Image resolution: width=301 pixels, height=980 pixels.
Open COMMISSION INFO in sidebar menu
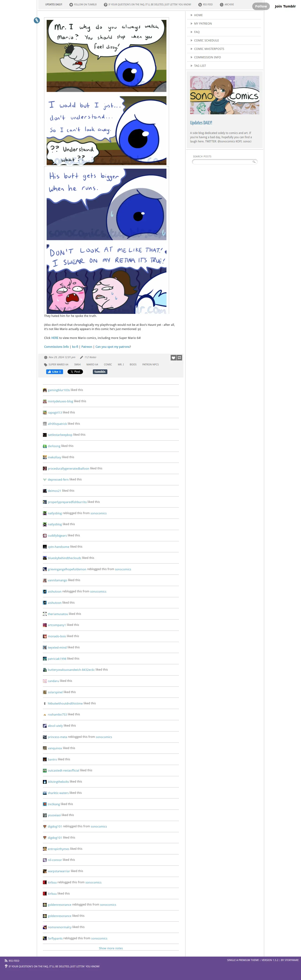[207, 57]
